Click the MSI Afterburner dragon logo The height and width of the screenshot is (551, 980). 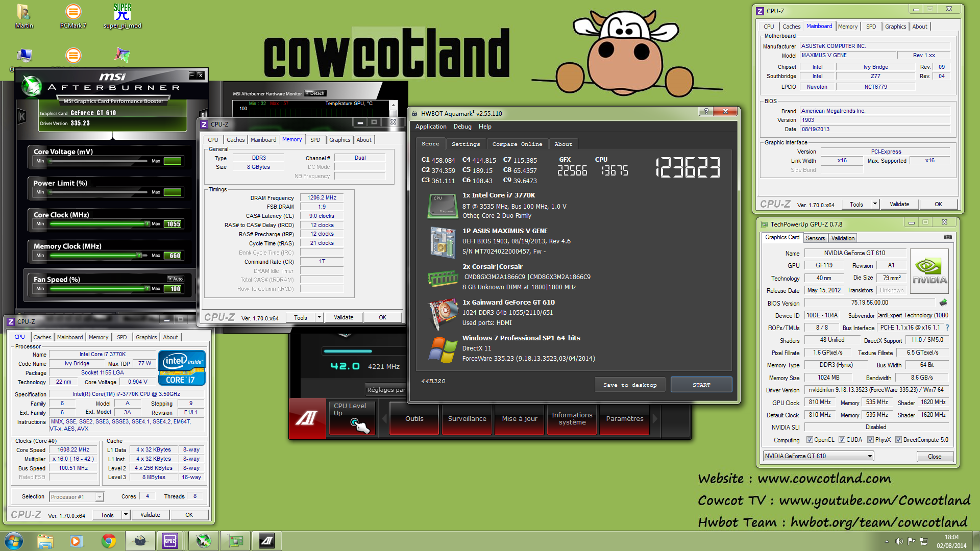tap(32, 86)
